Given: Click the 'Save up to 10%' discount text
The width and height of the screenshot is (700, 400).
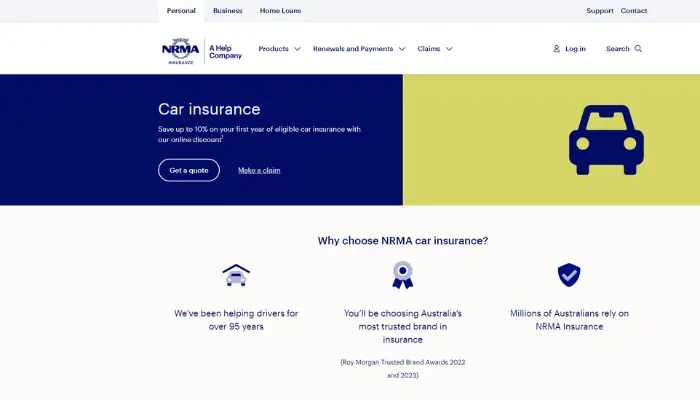Looking at the screenshot, I should [259, 134].
